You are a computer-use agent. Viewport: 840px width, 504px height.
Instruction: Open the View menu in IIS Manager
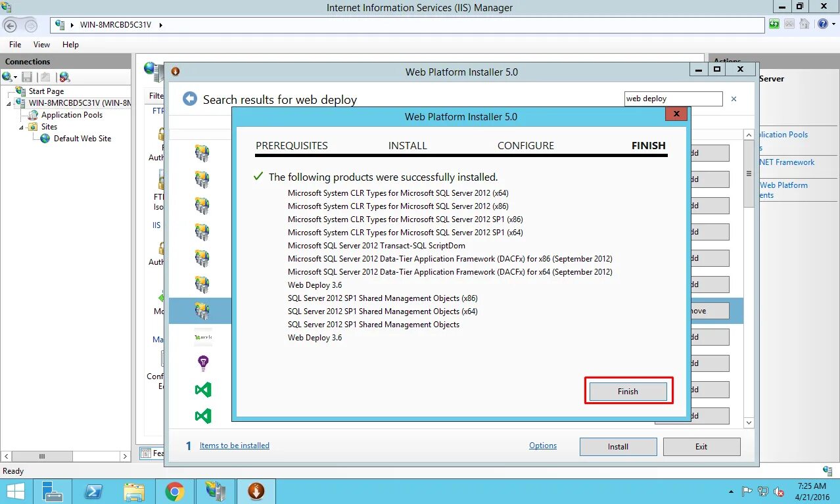coord(42,45)
